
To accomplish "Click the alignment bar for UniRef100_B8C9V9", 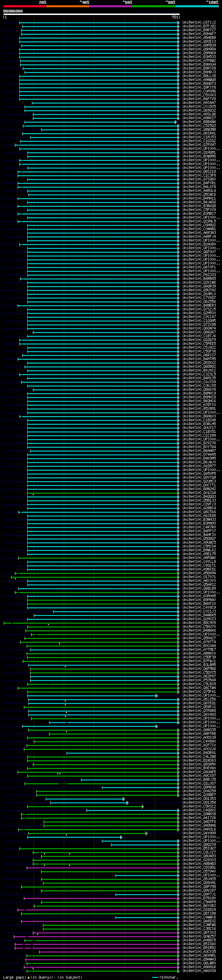I will tap(91, 623).
